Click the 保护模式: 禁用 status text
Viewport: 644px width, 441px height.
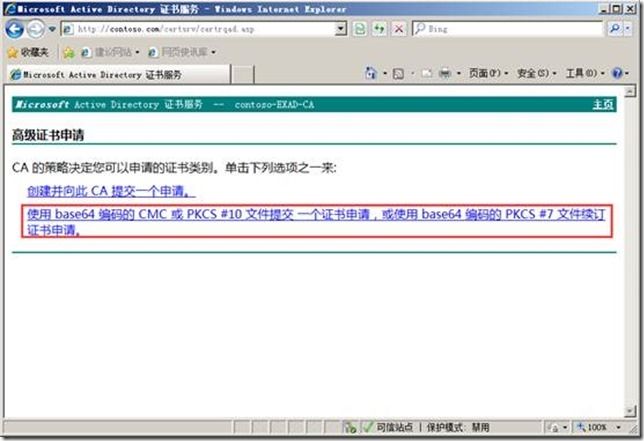coord(458,427)
